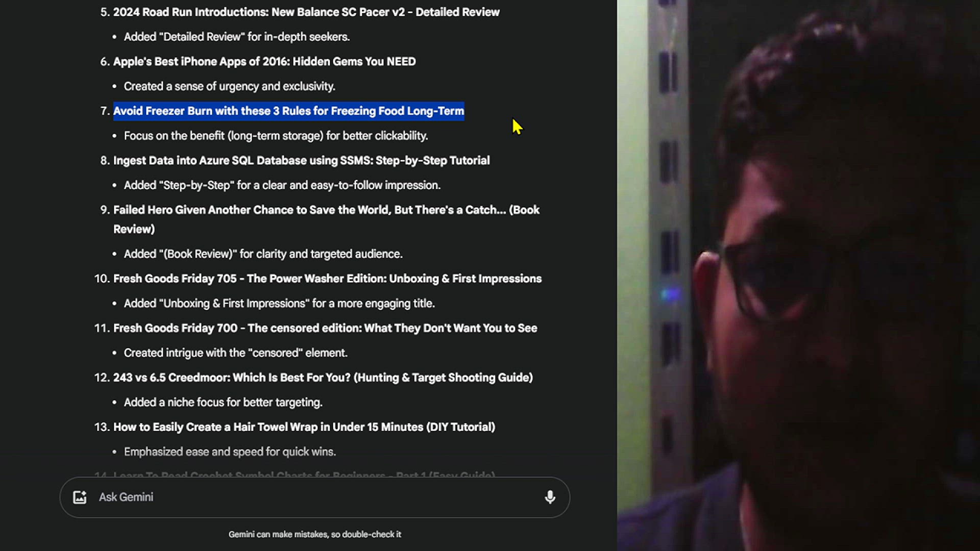
Task: Click the 'Created intrigue with censored' bullet
Action: click(x=235, y=353)
